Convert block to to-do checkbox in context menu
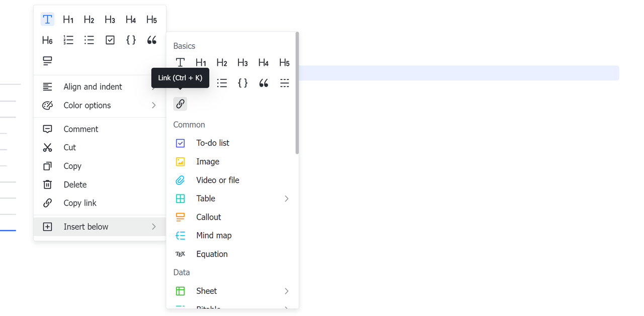The image size is (644, 316). [x=110, y=40]
